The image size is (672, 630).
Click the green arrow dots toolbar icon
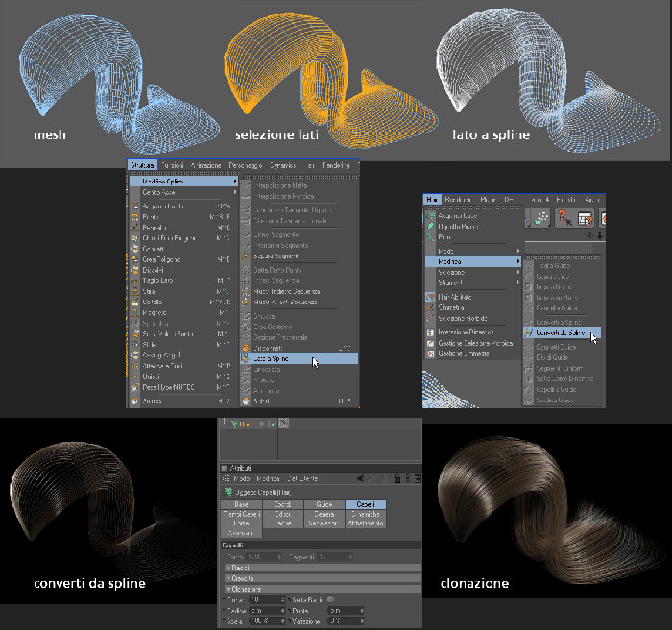[541, 218]
